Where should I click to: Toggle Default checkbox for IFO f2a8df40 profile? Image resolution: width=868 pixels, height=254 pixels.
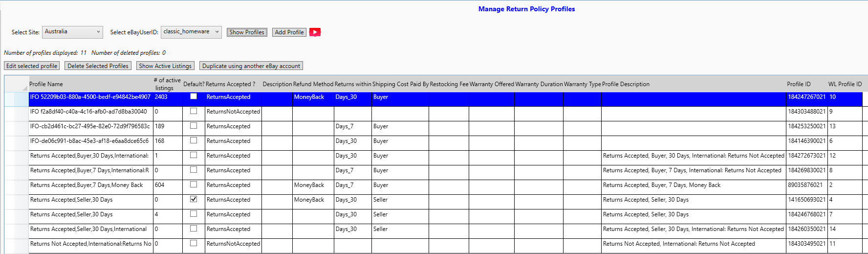point(194,111)
